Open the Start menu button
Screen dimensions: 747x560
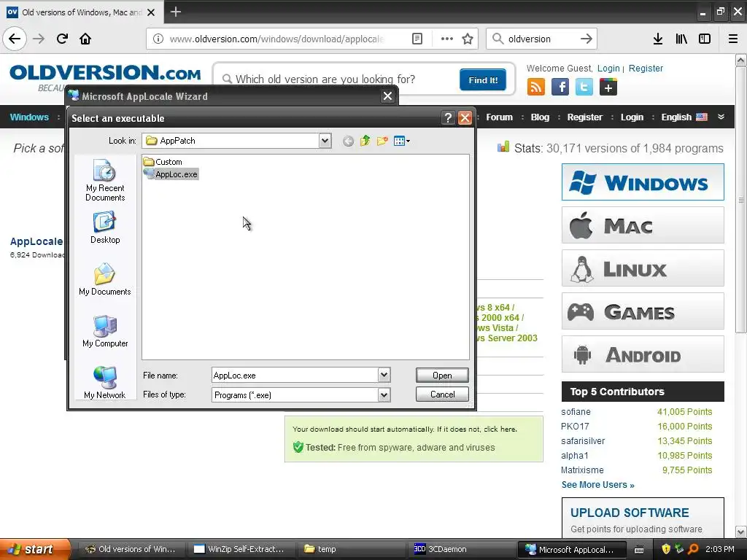tap(34, 549)
